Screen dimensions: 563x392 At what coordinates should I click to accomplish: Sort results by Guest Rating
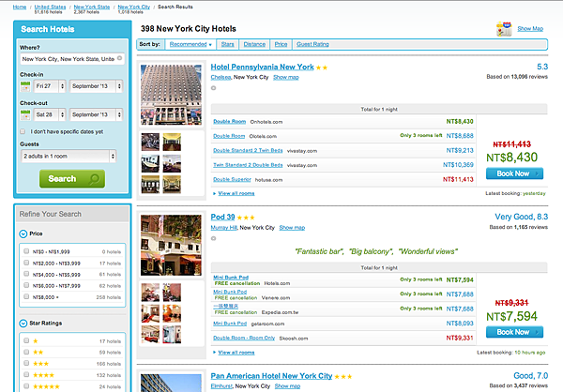pyautogui.click(x=312, y=44)
